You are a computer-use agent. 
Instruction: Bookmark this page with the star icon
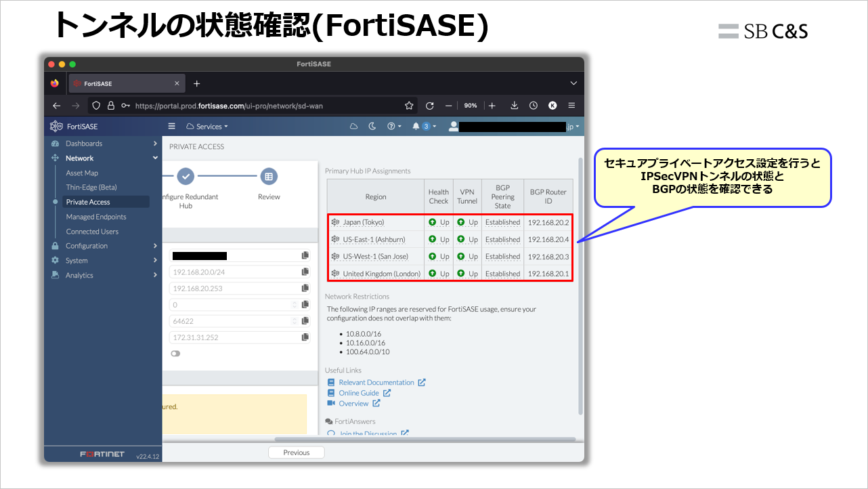pyautogui.click(x=409, y=106)
